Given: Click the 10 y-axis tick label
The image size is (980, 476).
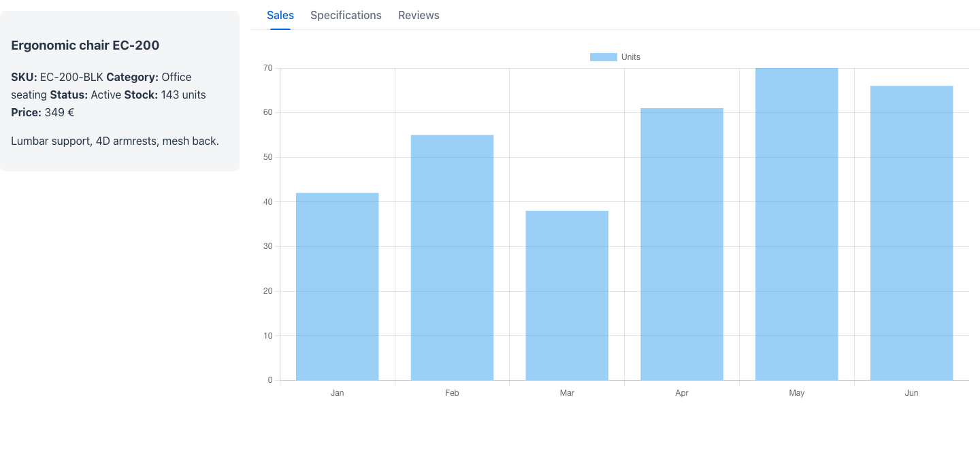Looking at the screenshot, I should [267, 336].
